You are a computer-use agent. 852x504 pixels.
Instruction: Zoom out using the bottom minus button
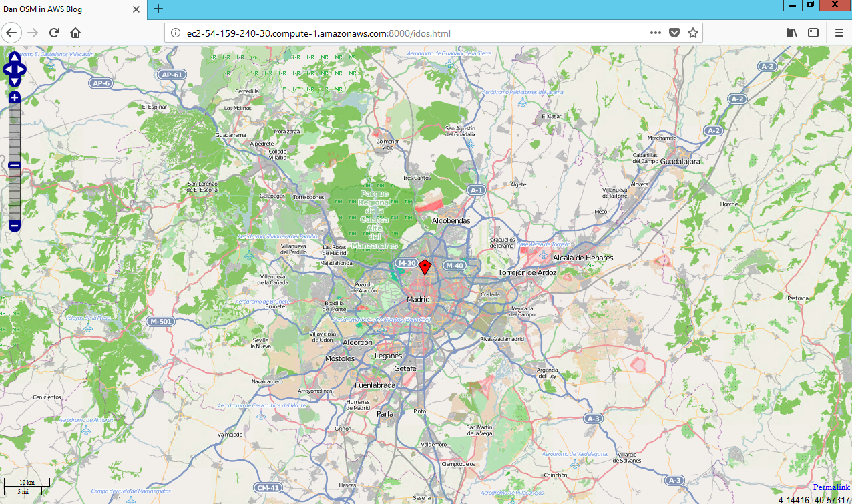(x=14, y=225)
